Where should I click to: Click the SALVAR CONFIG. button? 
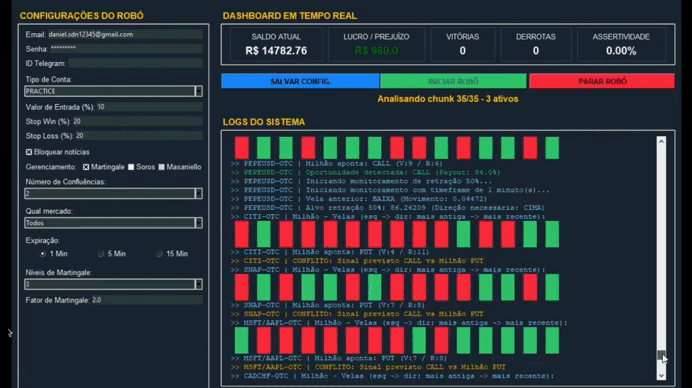coord(300,81)
